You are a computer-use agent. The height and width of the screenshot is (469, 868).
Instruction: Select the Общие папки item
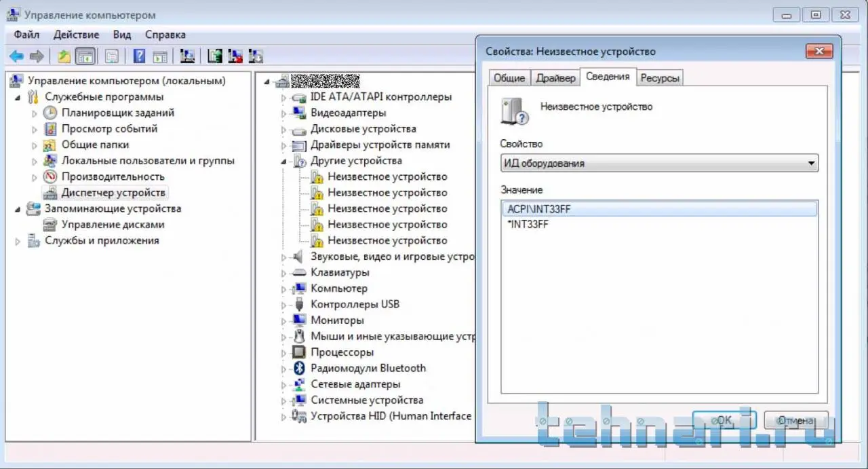point(95,145)
